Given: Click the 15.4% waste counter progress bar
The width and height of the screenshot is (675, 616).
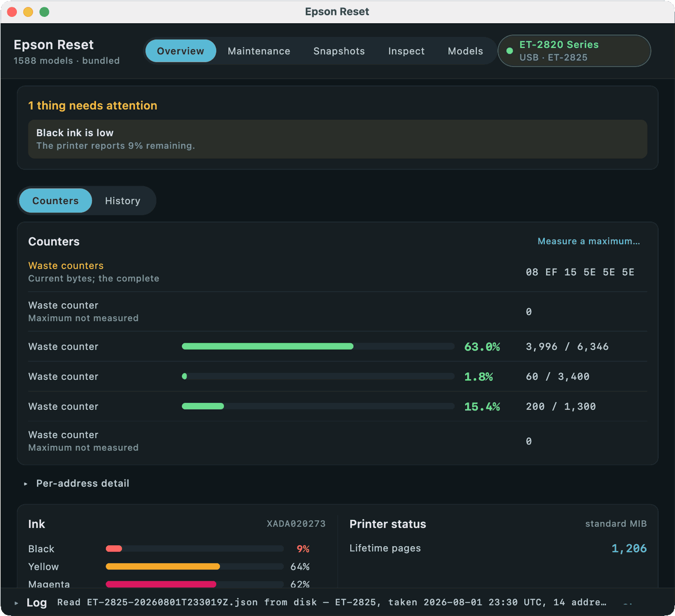Looking at the screenshot, I should (318, 406).
